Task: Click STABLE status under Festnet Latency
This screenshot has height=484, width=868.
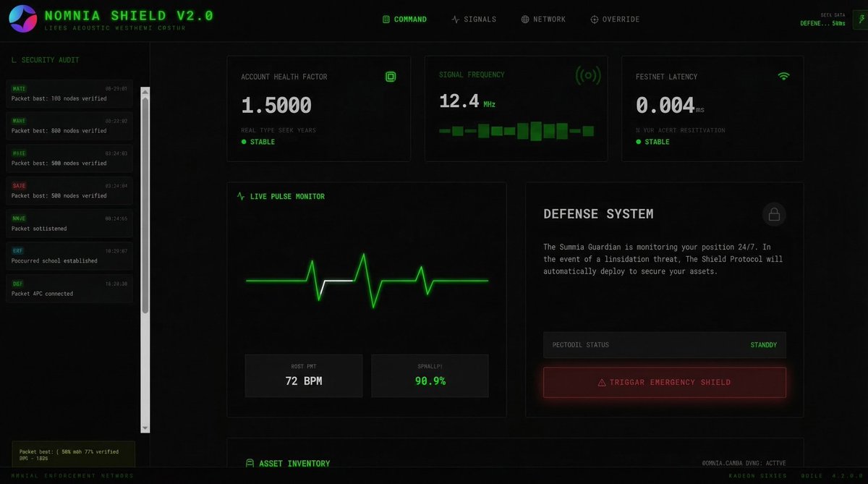Action: tap(652, 142)
